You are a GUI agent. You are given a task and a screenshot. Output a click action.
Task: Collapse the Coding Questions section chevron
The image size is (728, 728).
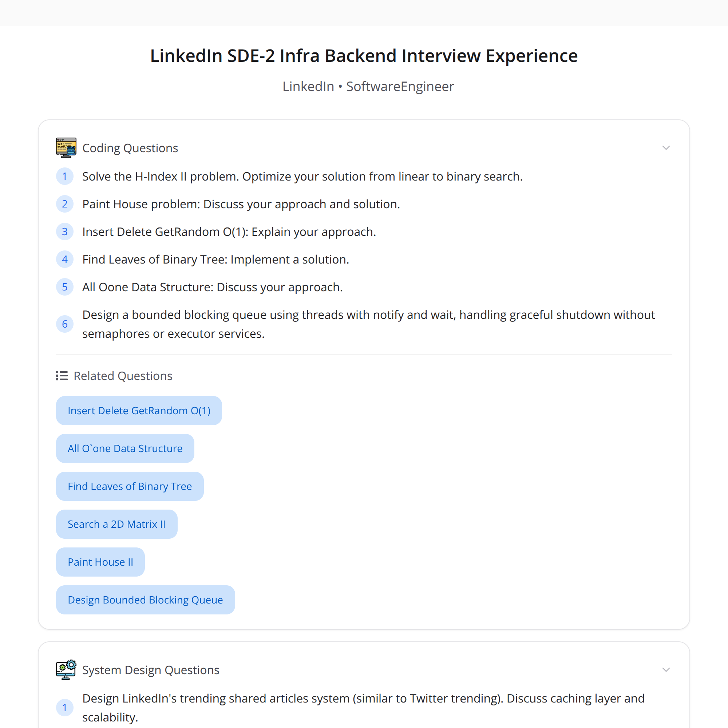[x=666, y=148]
